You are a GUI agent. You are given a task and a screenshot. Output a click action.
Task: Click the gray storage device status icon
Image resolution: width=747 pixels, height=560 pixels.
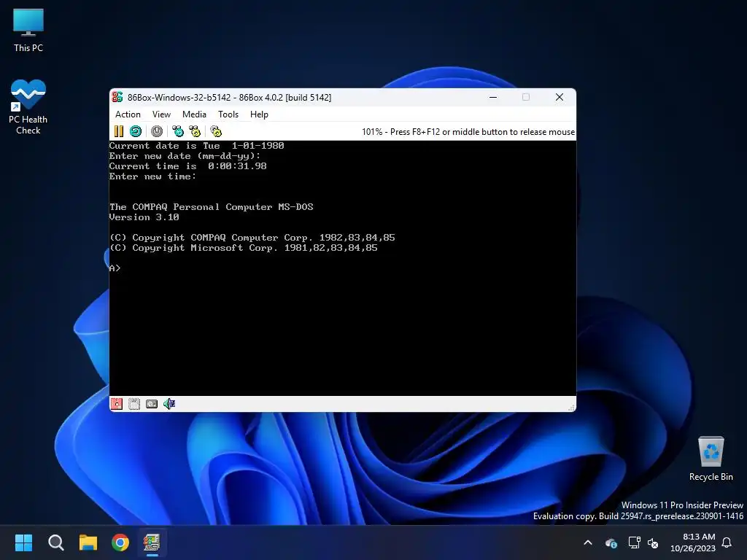point(152,404)
